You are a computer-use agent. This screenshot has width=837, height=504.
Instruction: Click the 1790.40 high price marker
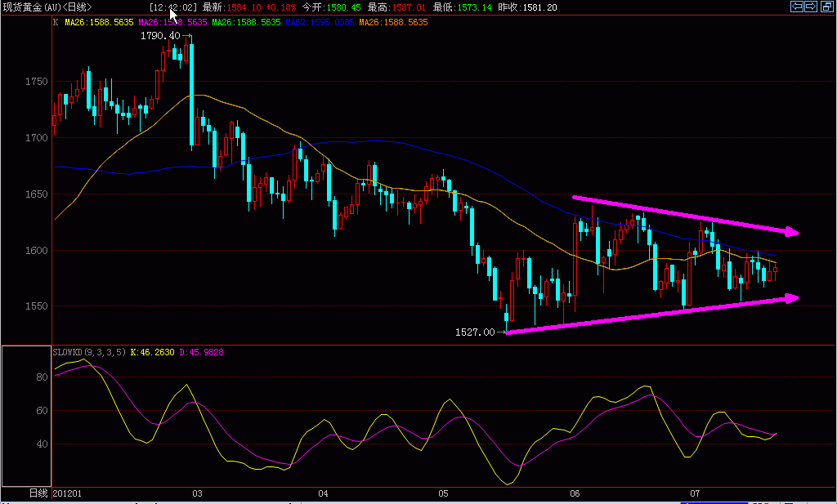click(160, 36)
